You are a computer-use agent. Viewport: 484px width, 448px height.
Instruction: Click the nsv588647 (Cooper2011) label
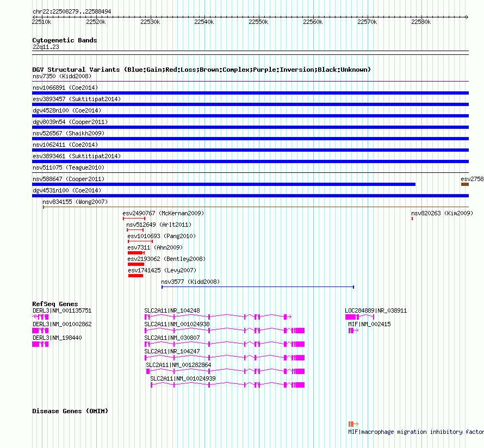[69, 179]
